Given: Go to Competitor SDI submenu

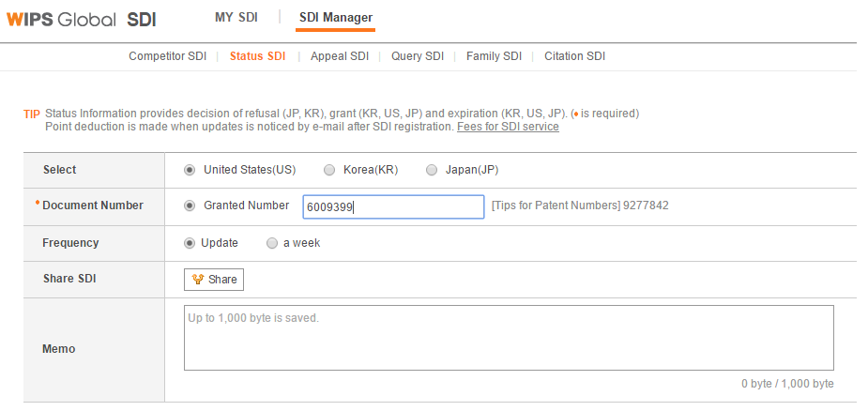Looking at the screenshot, I should click(167, 56).
